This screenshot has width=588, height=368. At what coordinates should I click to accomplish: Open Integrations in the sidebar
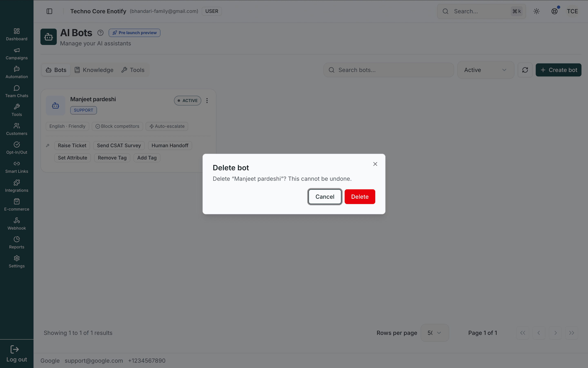(17, 186)
